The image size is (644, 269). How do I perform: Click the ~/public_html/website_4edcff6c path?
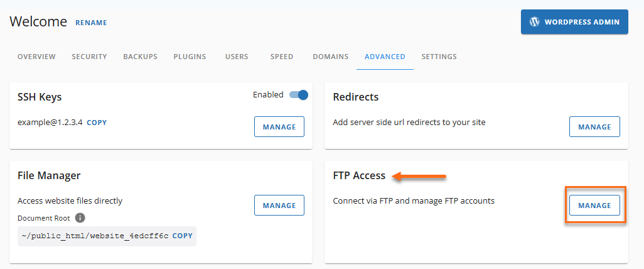coord(95,236)
